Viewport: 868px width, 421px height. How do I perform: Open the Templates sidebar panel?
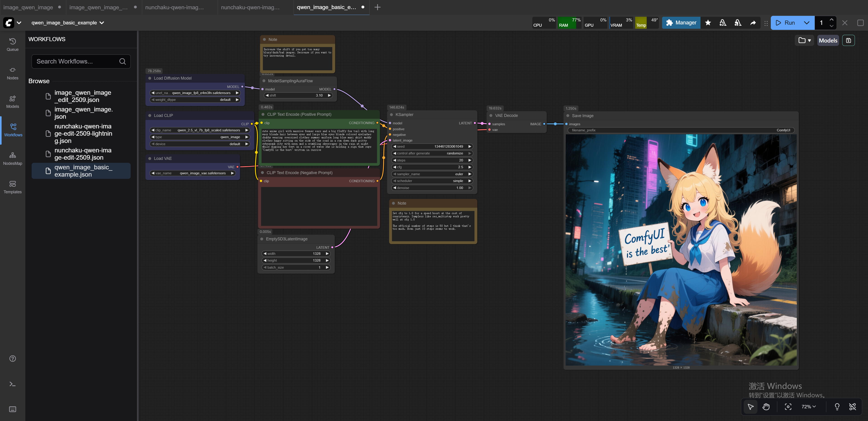(x=12, y=187)
